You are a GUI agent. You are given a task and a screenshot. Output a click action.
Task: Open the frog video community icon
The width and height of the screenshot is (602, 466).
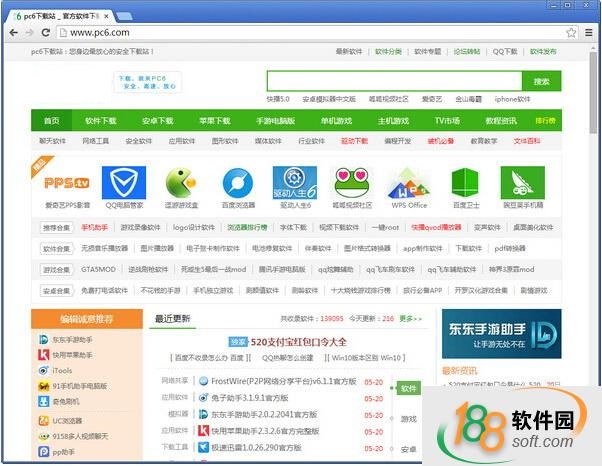(x=352, y=183)
